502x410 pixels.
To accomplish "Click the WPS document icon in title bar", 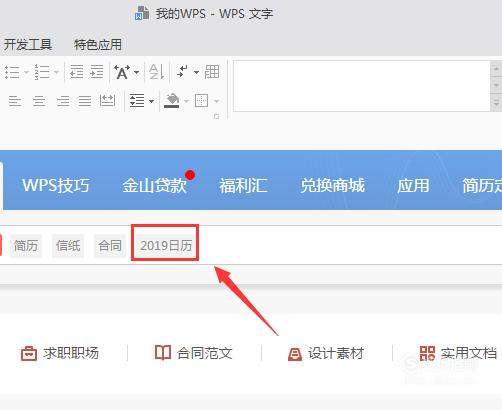I will pyautogui.click(x=142, y=13).
